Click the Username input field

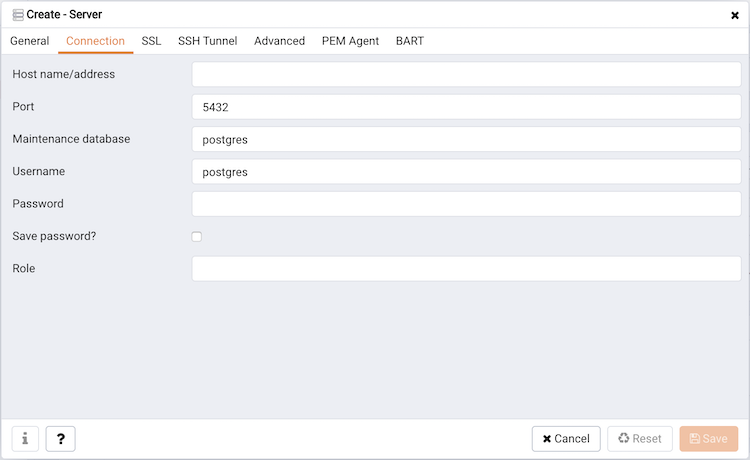coord(466,172)
